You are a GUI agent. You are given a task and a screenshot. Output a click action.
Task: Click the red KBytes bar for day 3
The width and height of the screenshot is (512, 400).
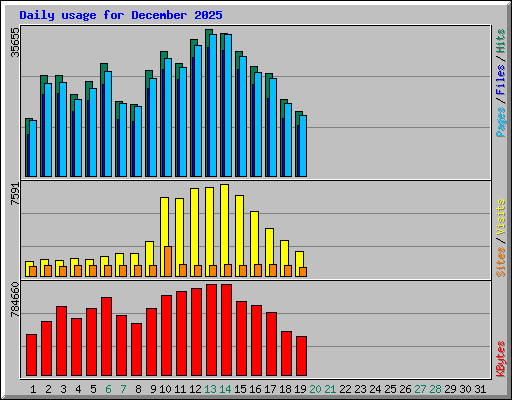61,341
